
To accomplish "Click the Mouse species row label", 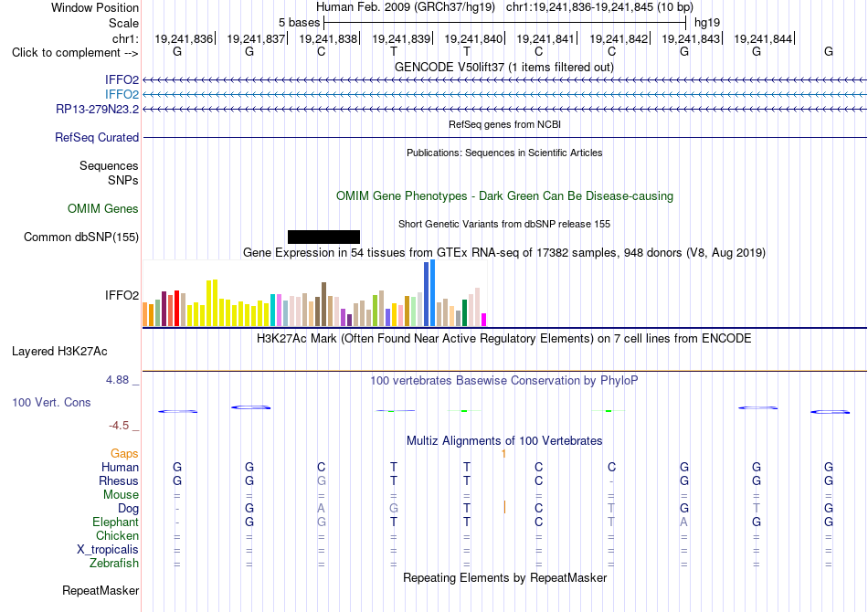I will 121,495.
